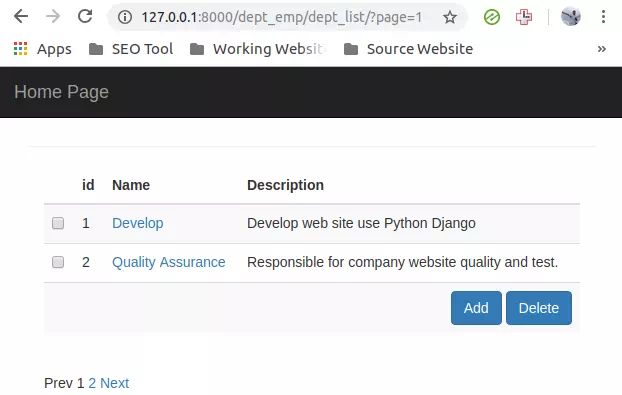The image size is (622, 395).
Task: Open the green circular extension icon
Action: pyautogui.click(x=492, y=17)
